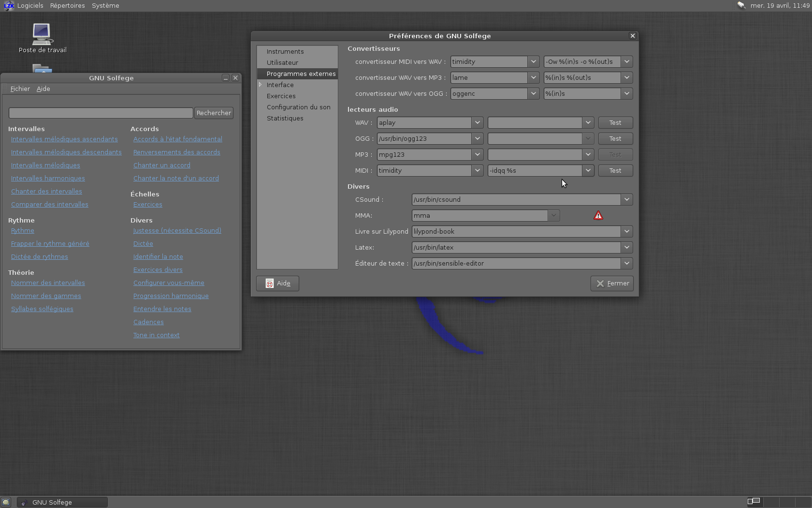This screenshot has height=508, width=812.
Task: Click the workspace switcher icon in the bottom panel
Action: coord(754,501)
